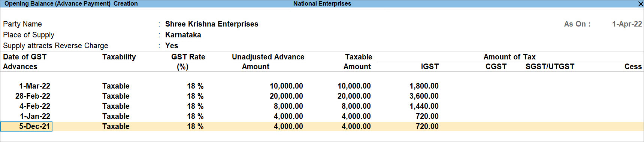
Task: Click the SGST/UTGST column header
Action: coord(550,67)
